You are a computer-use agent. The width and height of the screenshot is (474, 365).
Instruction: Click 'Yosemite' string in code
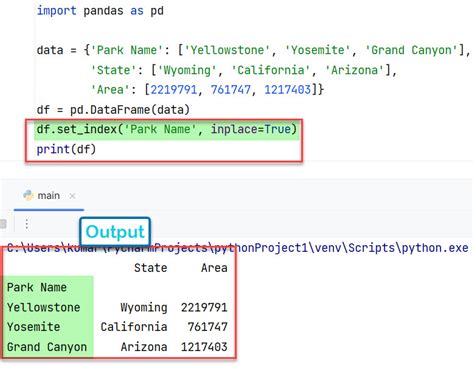(317, 50)
